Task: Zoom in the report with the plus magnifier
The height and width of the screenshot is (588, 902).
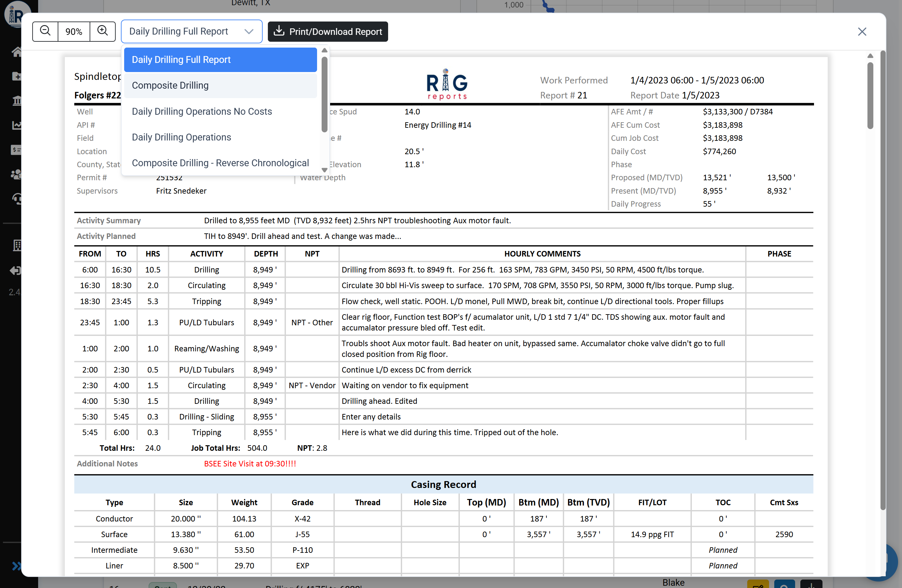Action: pyautogui.click(x=102, y=31)
